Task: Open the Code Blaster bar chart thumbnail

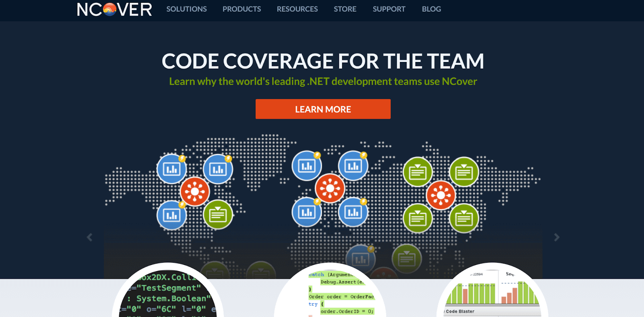Action: tap(492, 290)
